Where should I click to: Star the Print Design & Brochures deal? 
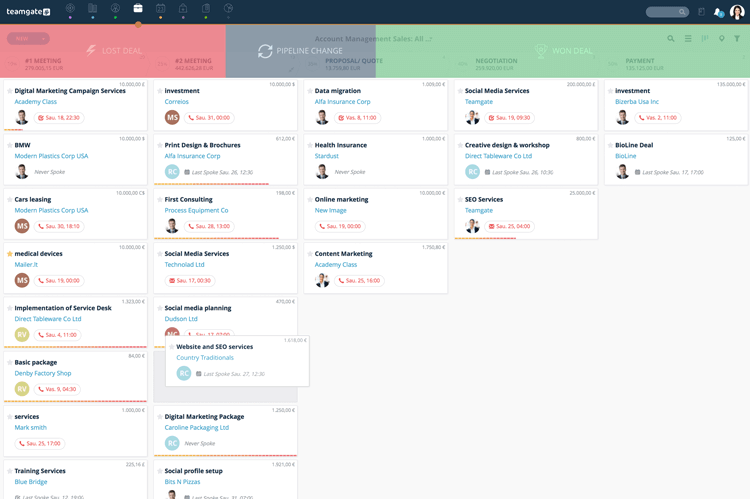coord(160,145)
